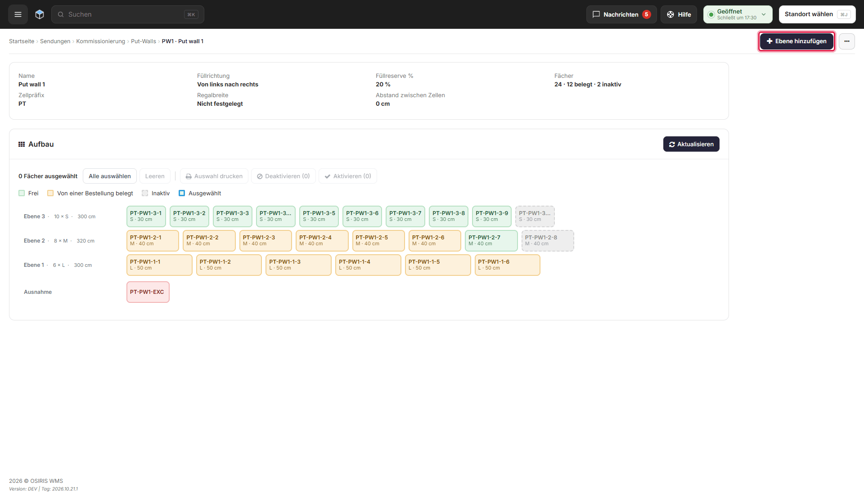Go to Startseite breadcrumb
The height and width of the screenshot is (504, 864).
coord(22,41)
